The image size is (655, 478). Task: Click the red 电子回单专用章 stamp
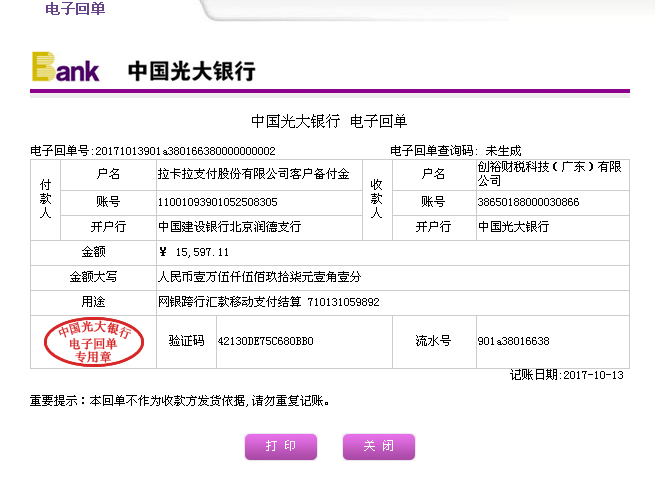pos(94,343)
